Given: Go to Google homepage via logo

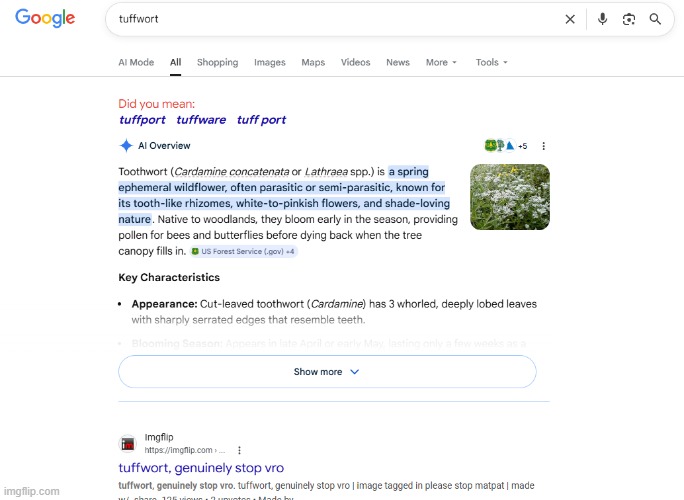Looking at the screenshot, I should 45,18.
